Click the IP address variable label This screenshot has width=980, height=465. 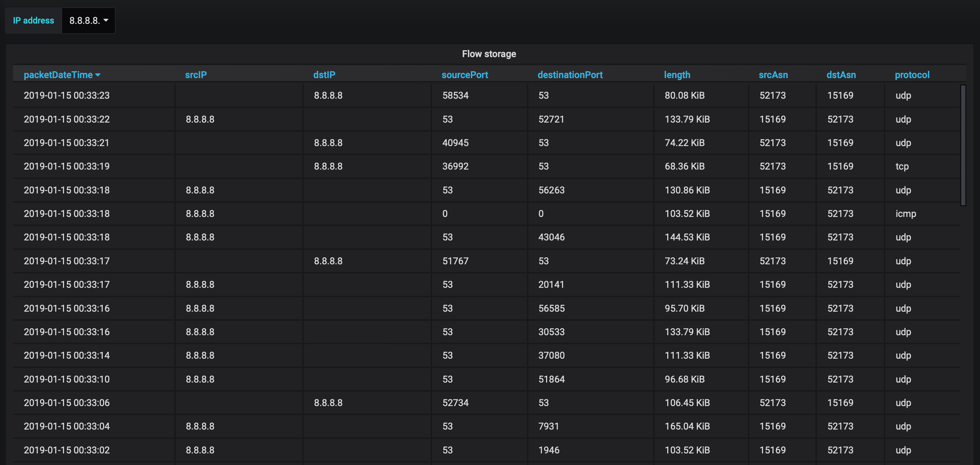[x=34, y=21]
